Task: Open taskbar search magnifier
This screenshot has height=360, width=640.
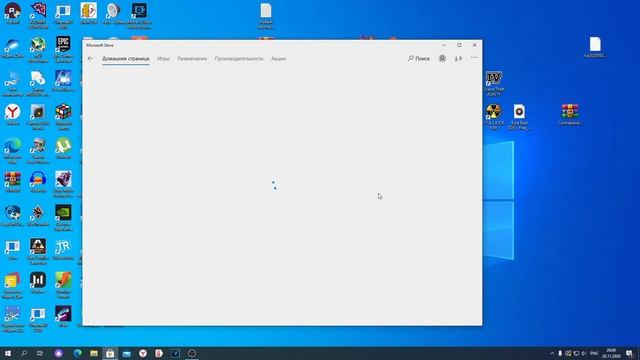Action: 24,353
